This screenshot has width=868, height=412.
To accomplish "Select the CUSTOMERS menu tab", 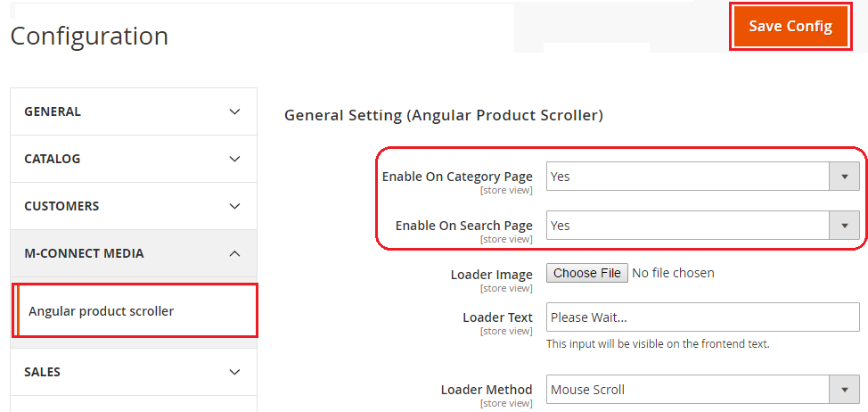I will 61,206.
